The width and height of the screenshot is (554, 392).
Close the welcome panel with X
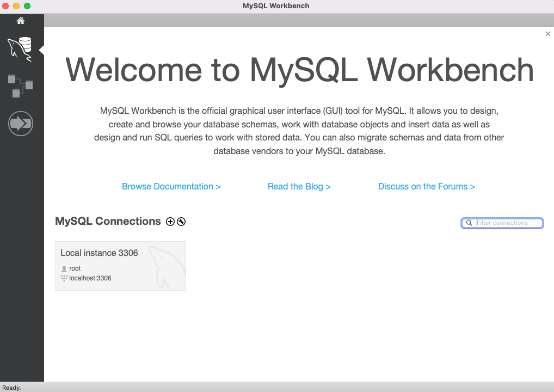point(547,34)
